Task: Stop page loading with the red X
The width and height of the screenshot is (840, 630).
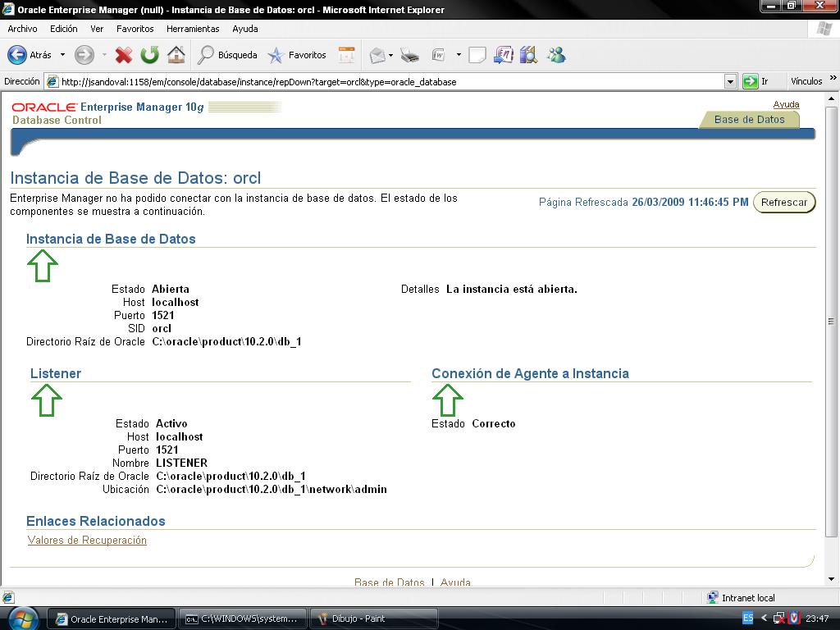Action: (124, 55)
